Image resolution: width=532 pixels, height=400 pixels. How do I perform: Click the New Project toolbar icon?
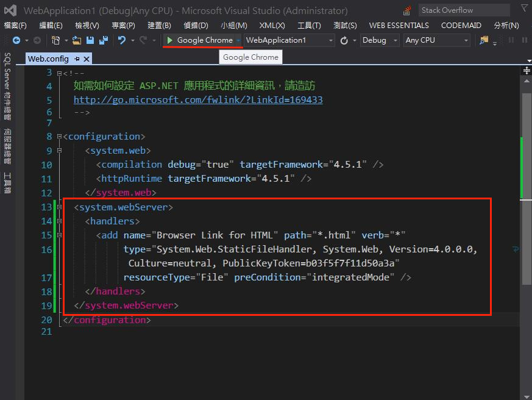(x=55, y=40)
